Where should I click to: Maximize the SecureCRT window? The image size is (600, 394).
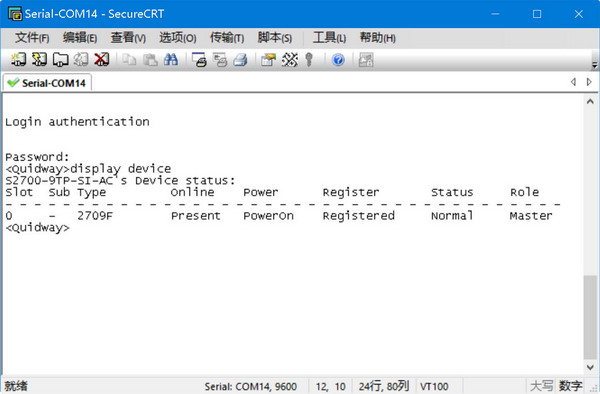click(537, 14)
